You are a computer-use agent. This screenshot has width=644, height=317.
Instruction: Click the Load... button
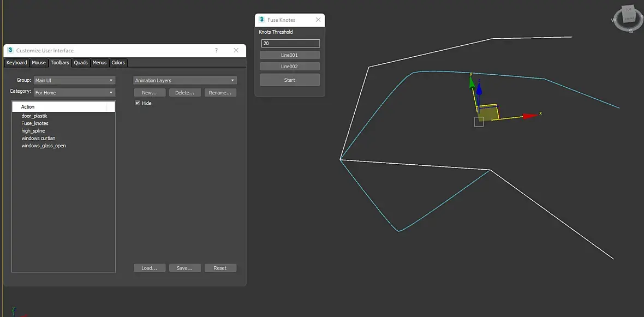(150, 268)
